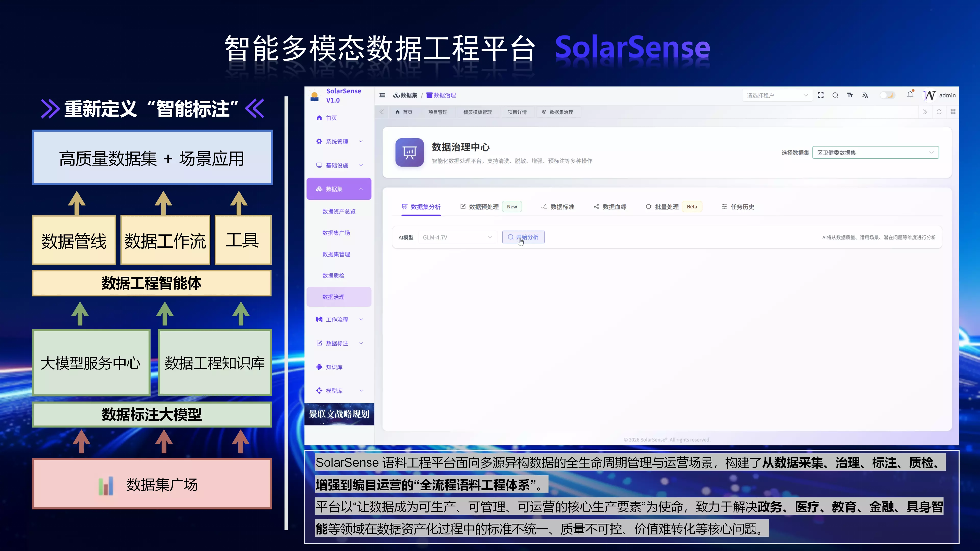Switch to the 数据预处理 tab
The width and height of the screenshot is (980, 551).
pyautogui.click(x=484, y=207)
